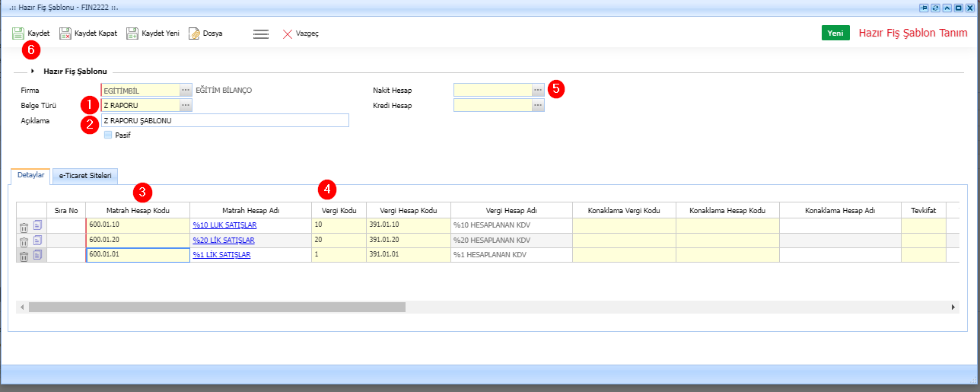Click the Konaklama Hesap Kodu column header
This screenshot has height=392, width=980.
727,210
